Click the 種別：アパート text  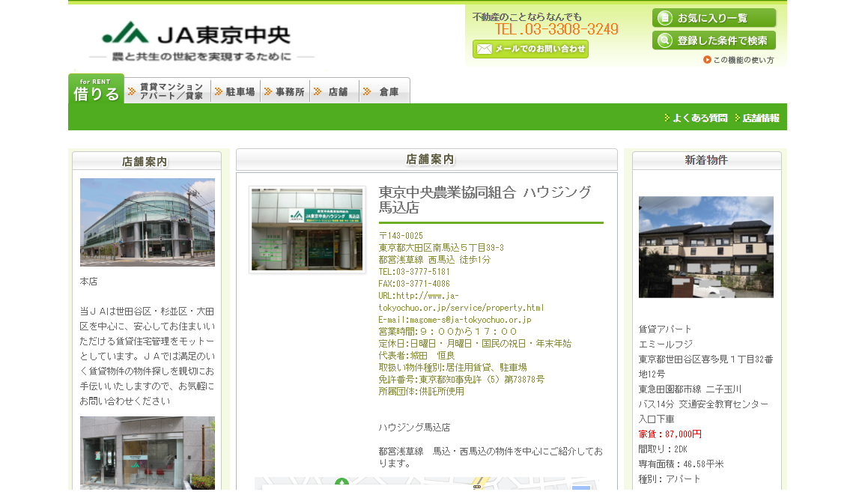coord(670,479)
